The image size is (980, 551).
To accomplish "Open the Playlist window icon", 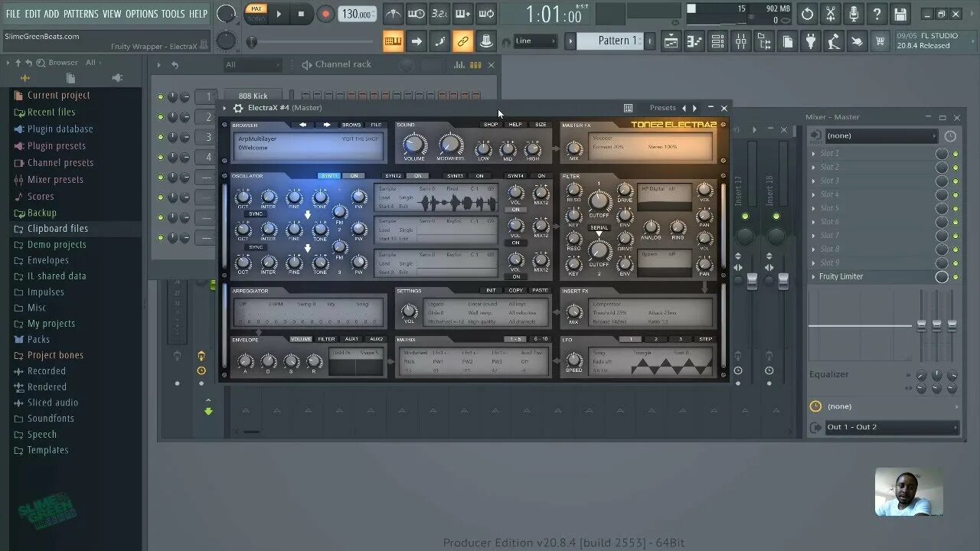I will 671,41.
